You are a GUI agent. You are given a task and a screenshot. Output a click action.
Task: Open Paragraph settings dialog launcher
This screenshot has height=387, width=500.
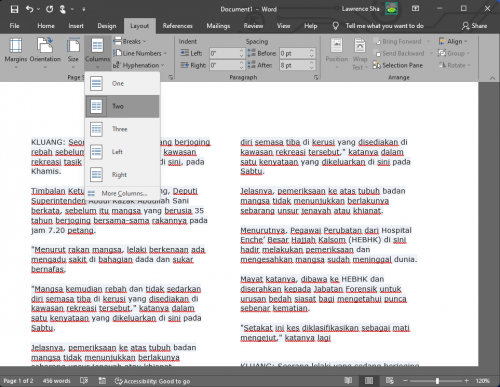point(316,77)
